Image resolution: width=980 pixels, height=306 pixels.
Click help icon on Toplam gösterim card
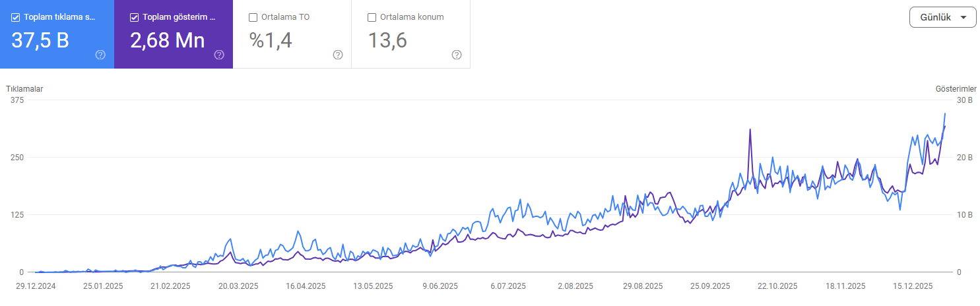(x=219, y=55)
